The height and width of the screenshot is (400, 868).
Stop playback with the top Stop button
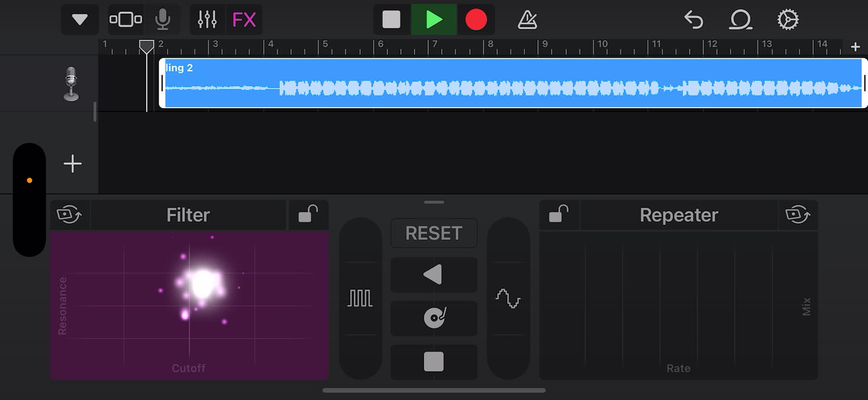392,19
